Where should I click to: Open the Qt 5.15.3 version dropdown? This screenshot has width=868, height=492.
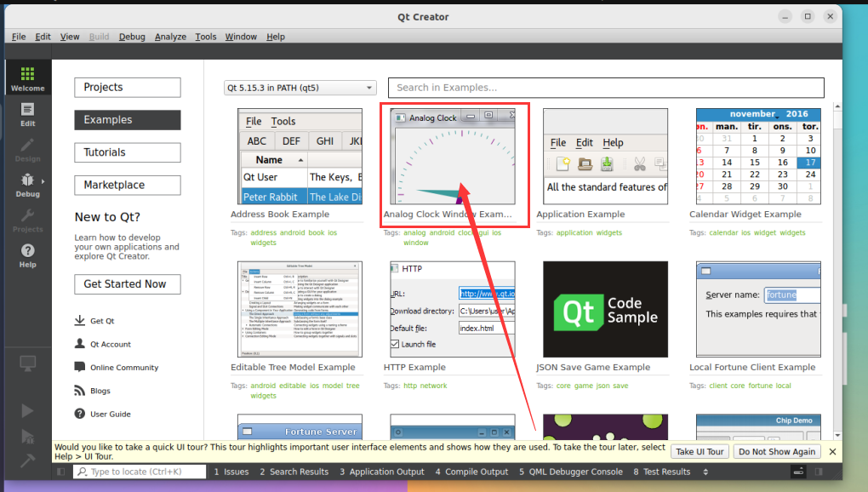click(300, 88)
